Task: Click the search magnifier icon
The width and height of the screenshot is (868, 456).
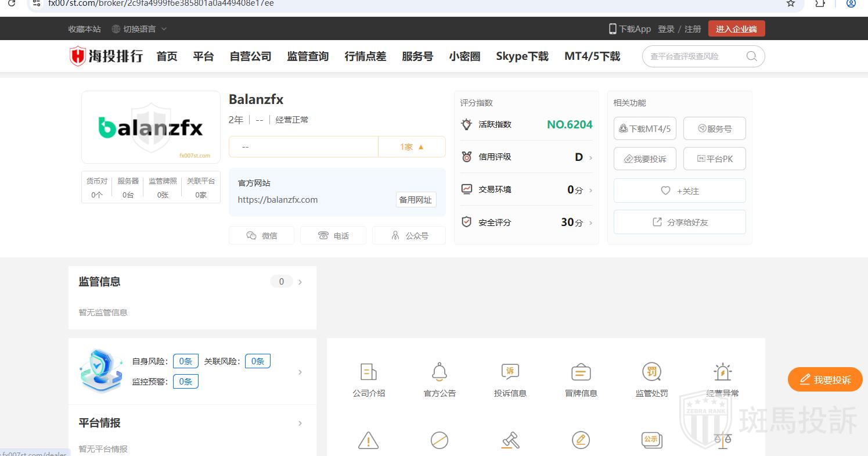Action: 751,56
